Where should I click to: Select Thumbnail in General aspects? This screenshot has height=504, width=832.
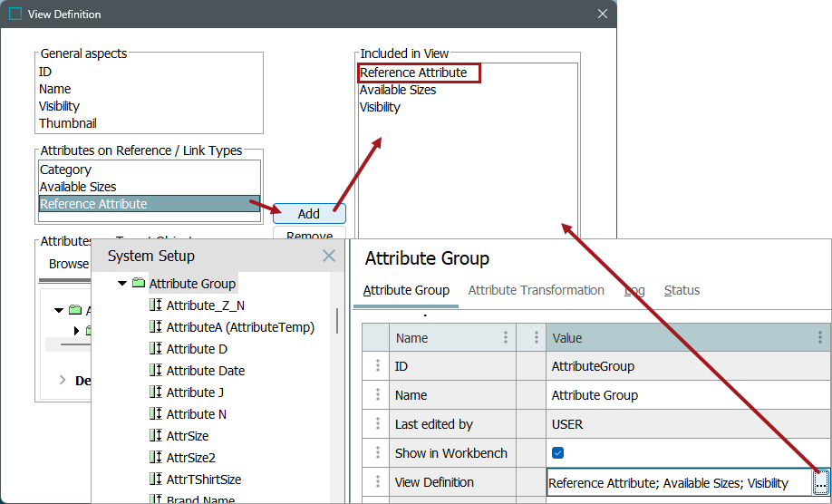coord(68,123)
